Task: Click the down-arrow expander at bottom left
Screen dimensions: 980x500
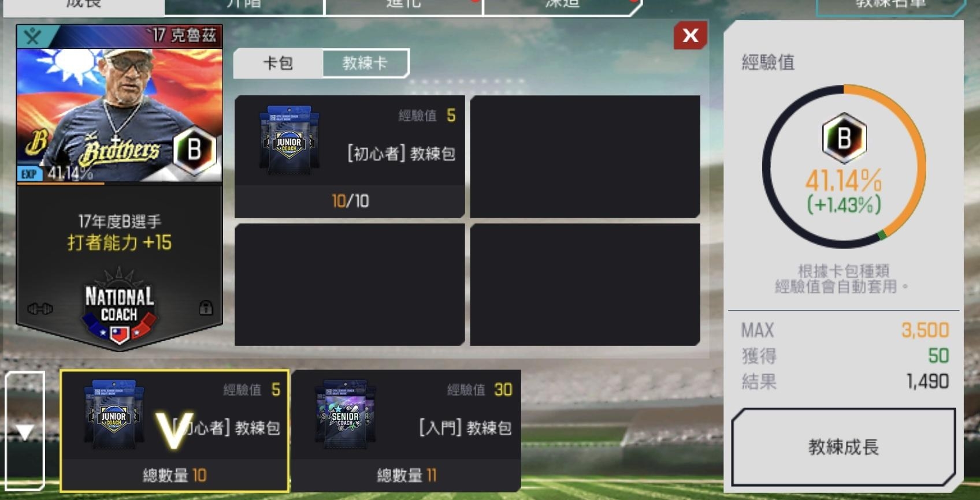Action: click(x=25, y=432)
